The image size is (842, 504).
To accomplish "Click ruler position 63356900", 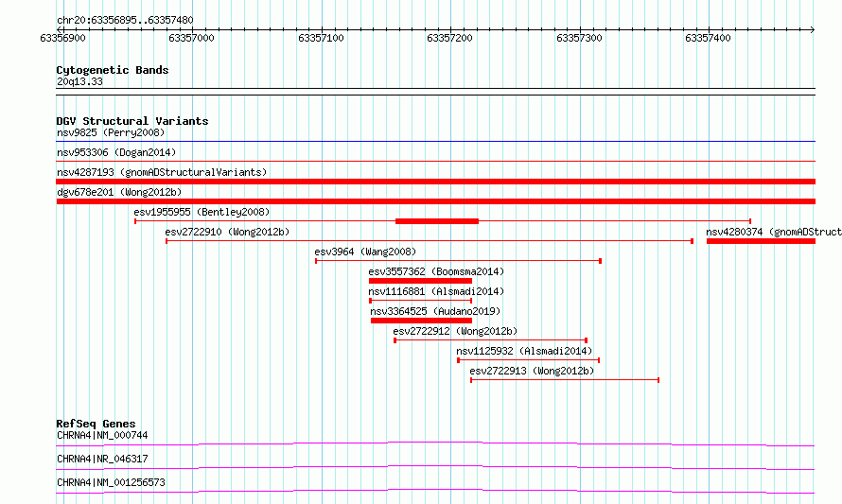I will [62, 38].
